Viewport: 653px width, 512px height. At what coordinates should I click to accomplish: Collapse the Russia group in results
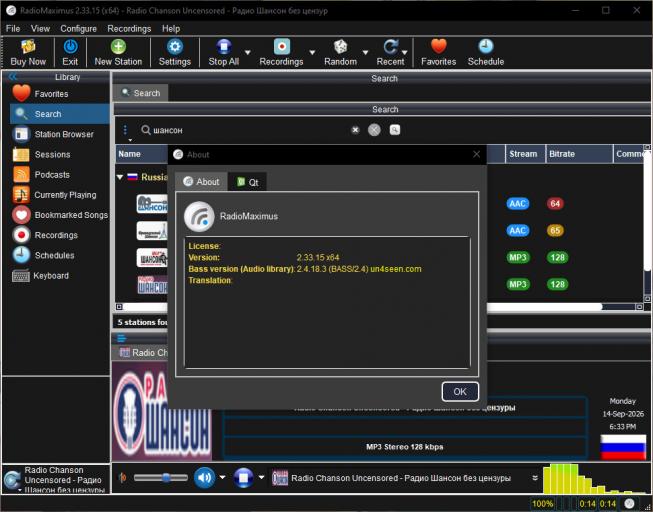pyautogui.click(x=120, y=177)
